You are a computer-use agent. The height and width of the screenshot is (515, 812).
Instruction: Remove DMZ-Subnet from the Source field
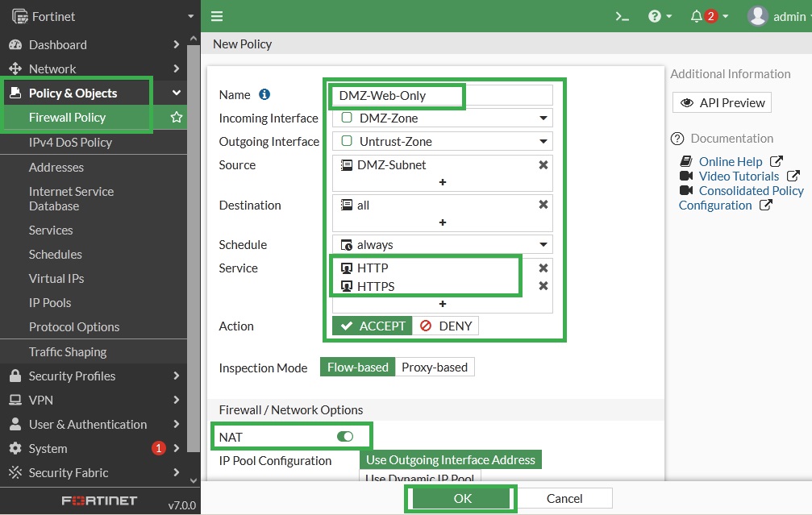(x=543, y=164)
